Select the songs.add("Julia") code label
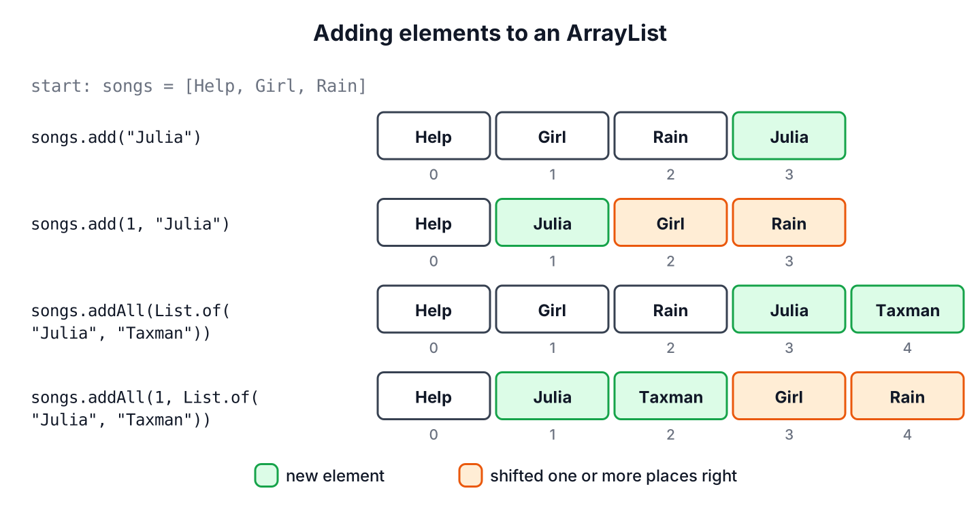Screen dimensions: 980x510 click(116, 137)
